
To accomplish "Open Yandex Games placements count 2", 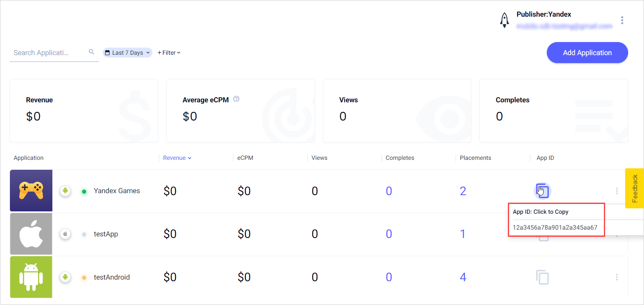I will pyautogui.click(x=463, y=191).
